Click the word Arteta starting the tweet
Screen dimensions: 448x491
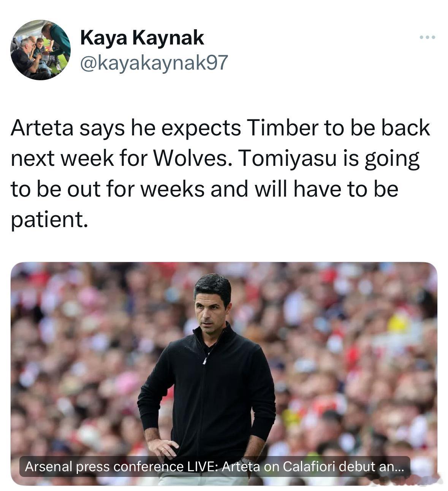click(x=42, y=128)
